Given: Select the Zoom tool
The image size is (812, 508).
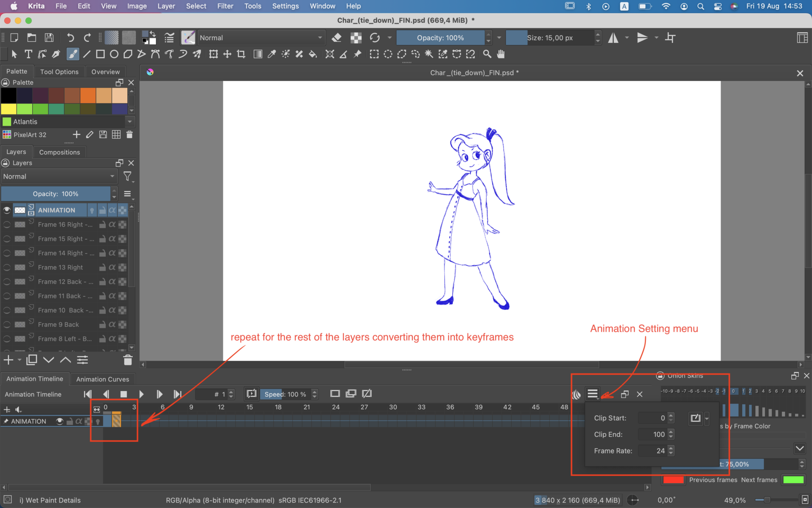Looking at the screenshot, I should (487, 54).
